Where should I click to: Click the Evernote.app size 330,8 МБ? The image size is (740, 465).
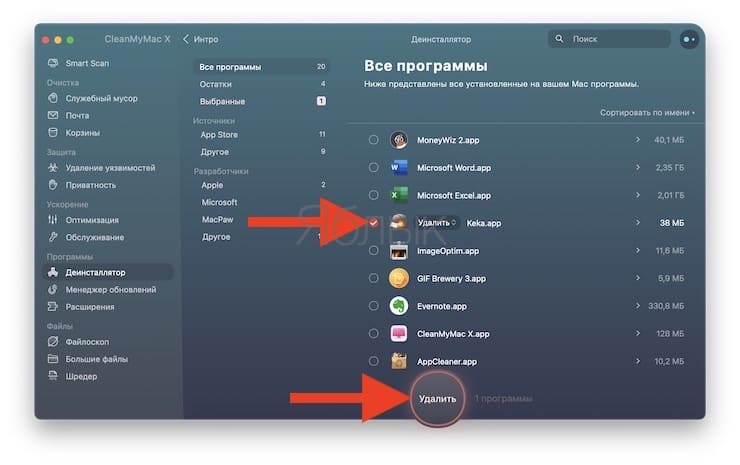[666, 306]
